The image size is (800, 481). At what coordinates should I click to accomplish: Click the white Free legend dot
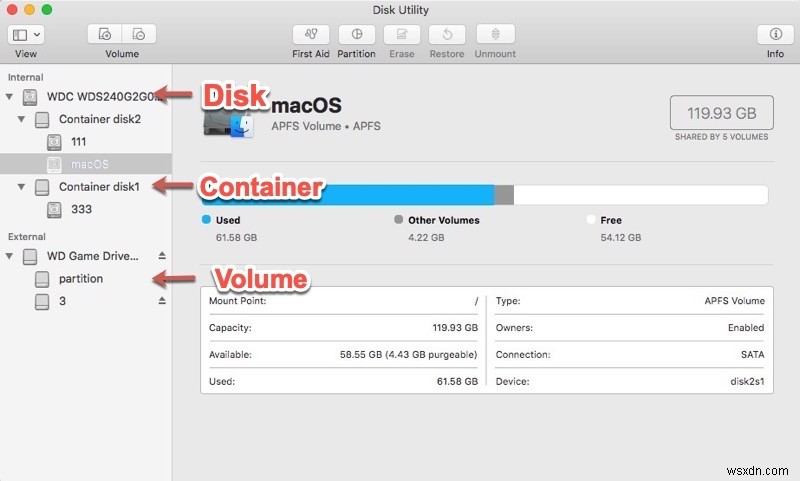(591, 219)
